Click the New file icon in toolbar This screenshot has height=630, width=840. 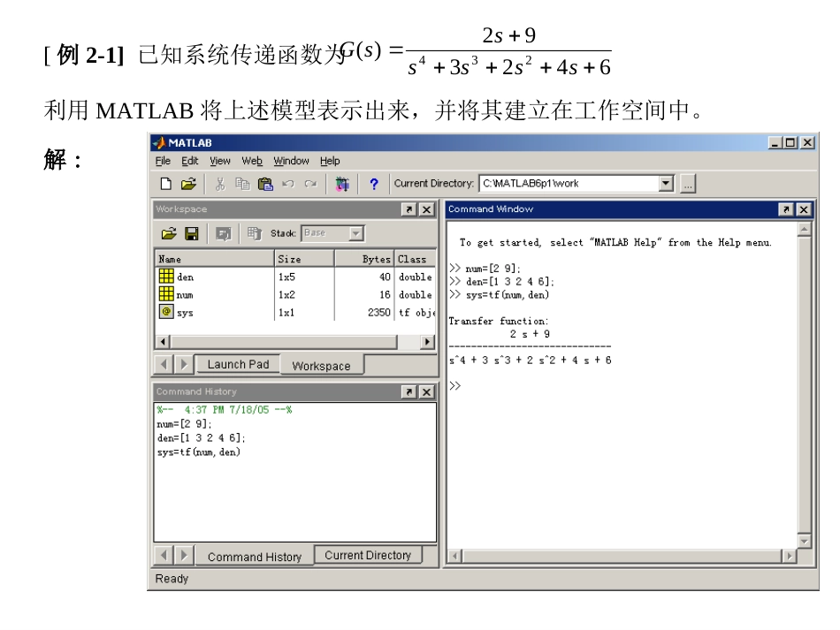[166, 184]
